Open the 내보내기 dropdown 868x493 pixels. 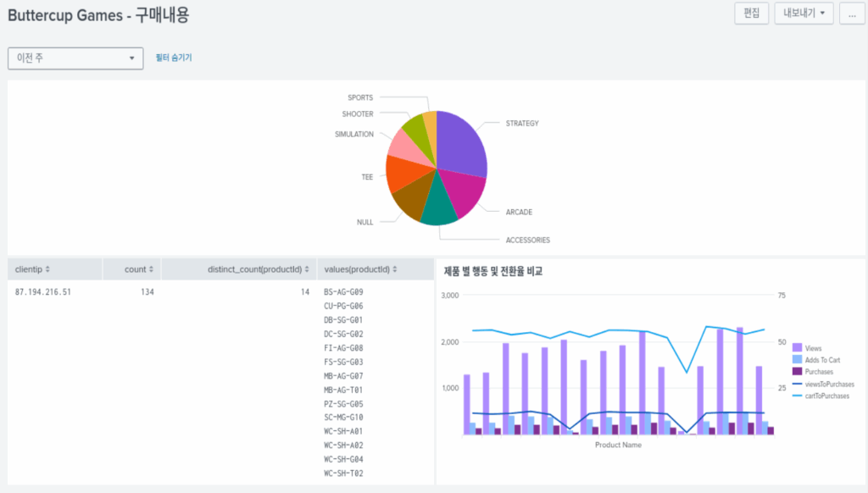[804, 14]
